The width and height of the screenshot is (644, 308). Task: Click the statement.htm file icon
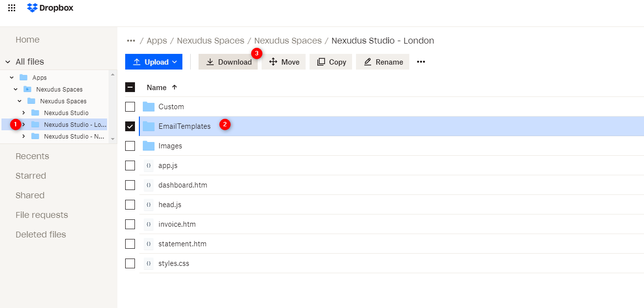point(149,244)
